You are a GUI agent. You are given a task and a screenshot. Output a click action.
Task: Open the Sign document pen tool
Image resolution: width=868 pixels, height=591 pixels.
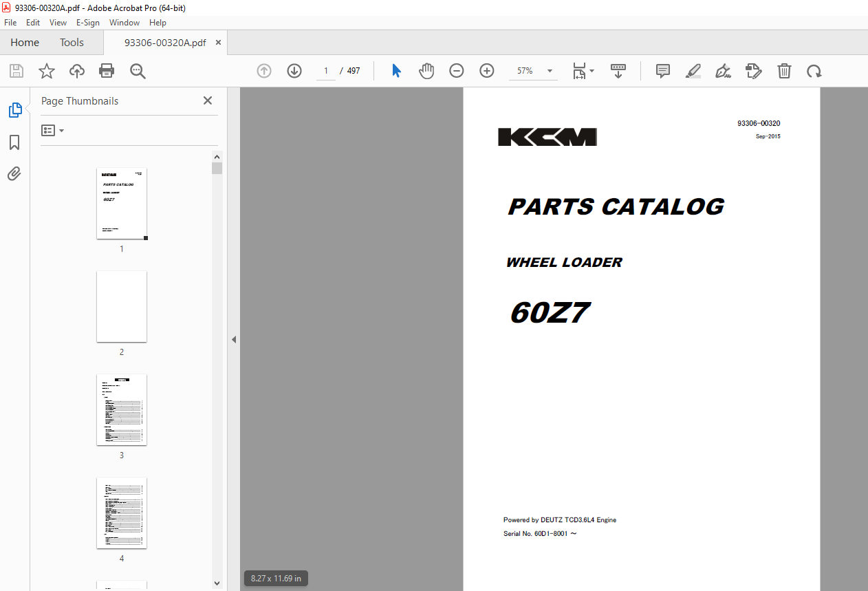click(723, 71)
